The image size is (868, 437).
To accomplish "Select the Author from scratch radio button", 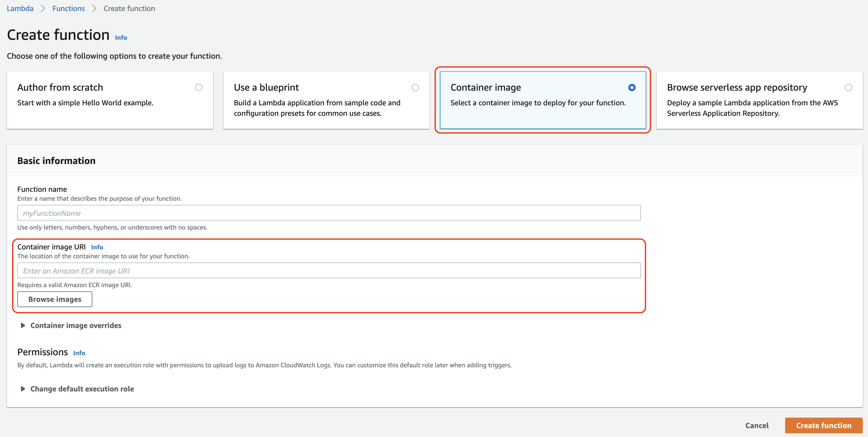I will tap(199, 88).
